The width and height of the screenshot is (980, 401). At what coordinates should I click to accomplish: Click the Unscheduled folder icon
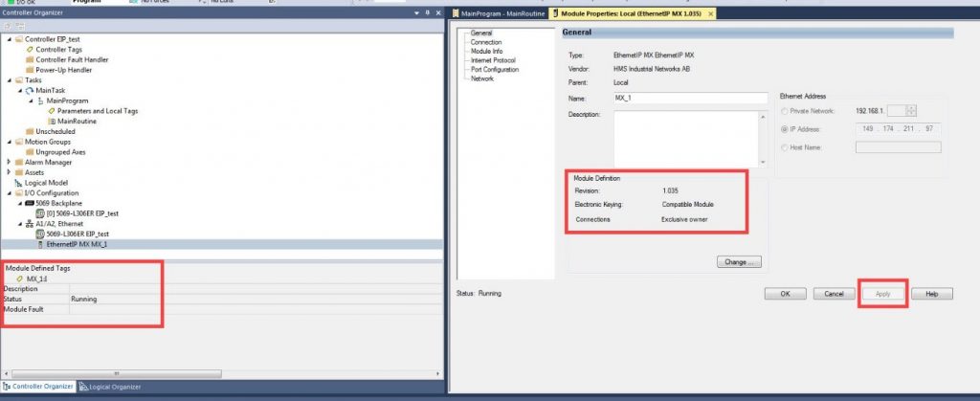[x=30, y=132]
